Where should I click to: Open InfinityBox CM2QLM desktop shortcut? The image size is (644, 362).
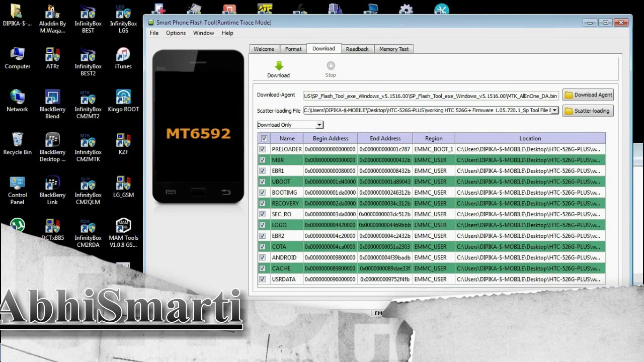click(x=88, y=190)
